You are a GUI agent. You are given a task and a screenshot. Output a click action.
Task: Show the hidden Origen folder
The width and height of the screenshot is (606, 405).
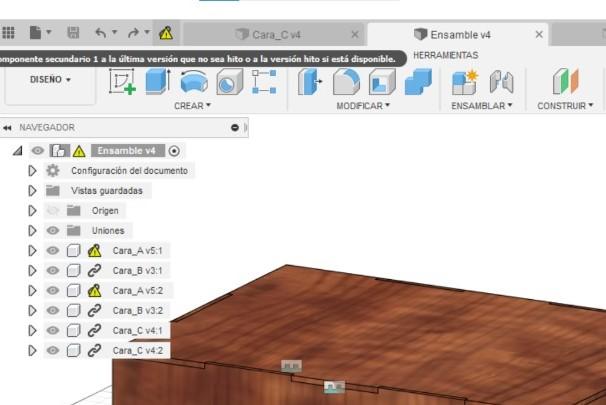tap(53, 211)
